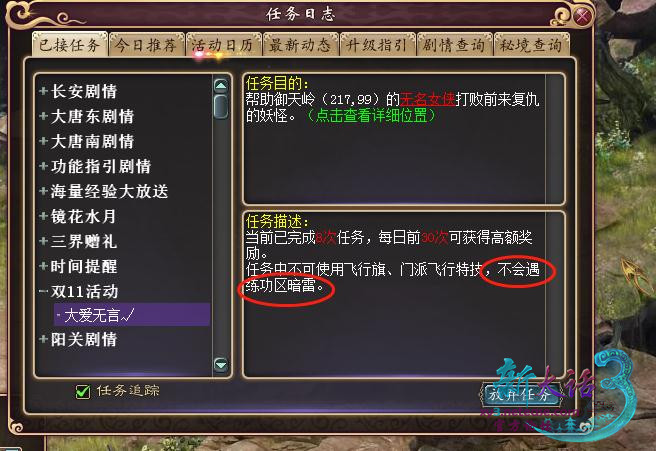Switch to the 今日推荐 tab
This screenshot has height=451, width=656.
point(146,44)
